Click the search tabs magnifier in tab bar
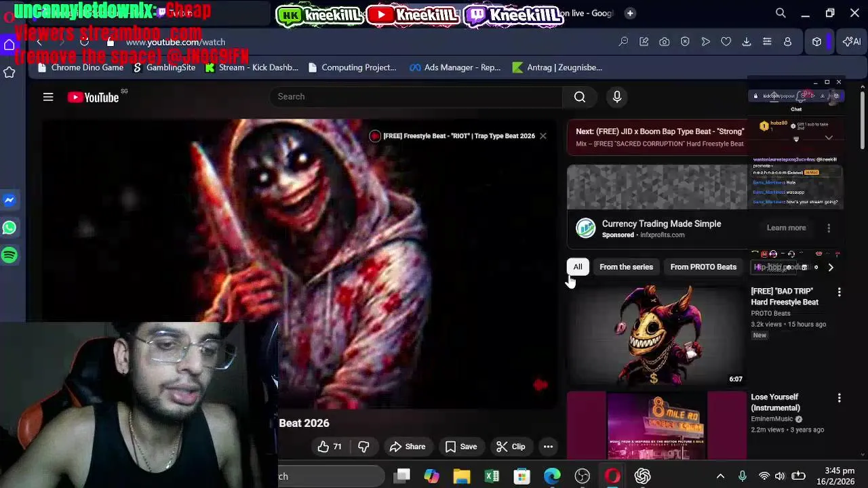Image resolution: width=868 pixels, height=488 pixels. 781,13
